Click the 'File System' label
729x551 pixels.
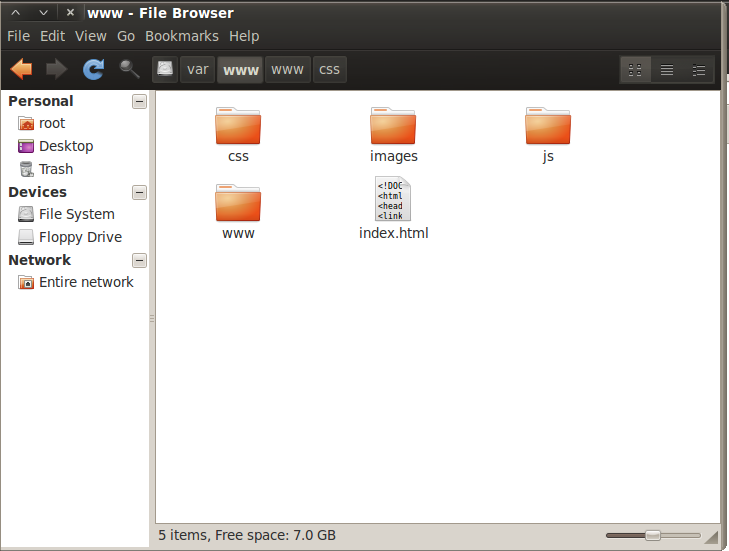click(x=77, y=214)
